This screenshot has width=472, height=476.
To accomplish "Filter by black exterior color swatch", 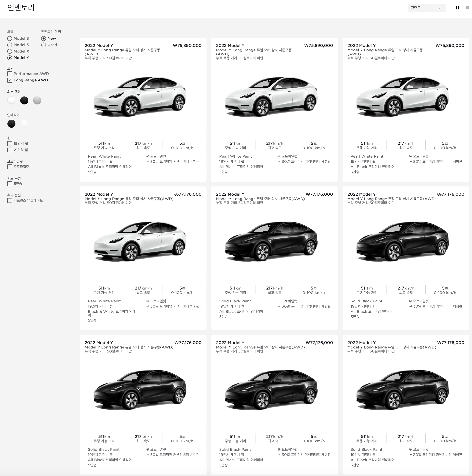I will [24, 100].
